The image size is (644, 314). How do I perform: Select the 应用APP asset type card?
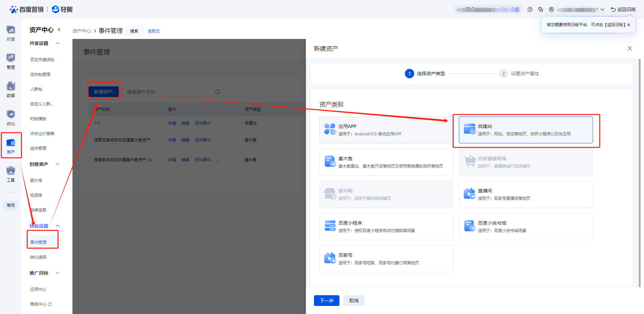[386, 130]
